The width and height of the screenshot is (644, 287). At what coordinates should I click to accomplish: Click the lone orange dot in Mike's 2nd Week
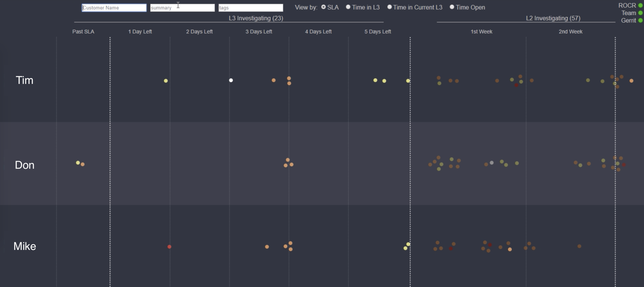[579, 246]
